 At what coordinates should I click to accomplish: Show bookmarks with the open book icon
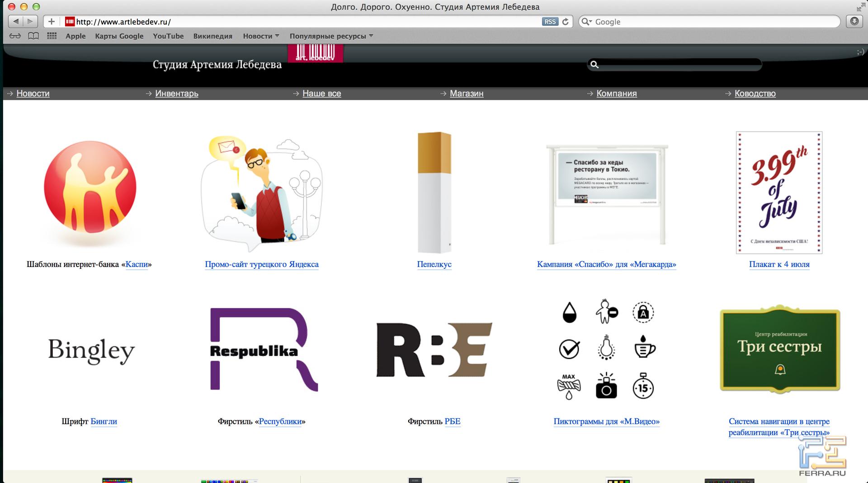tap(33, 36)
